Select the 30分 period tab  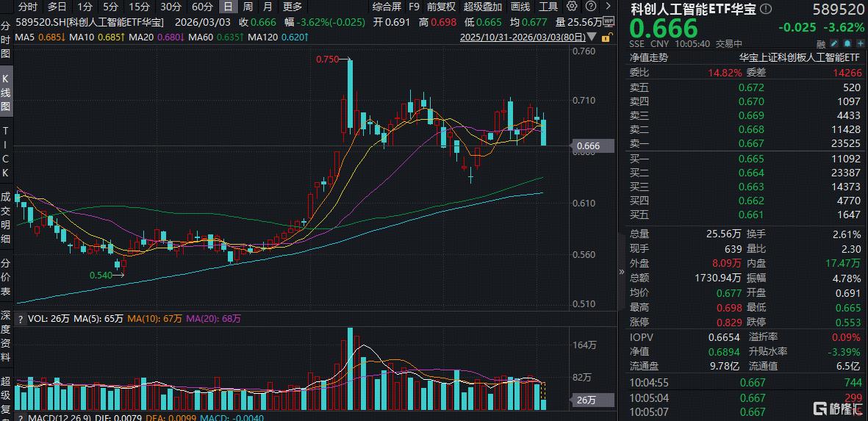tap(170, 7)
